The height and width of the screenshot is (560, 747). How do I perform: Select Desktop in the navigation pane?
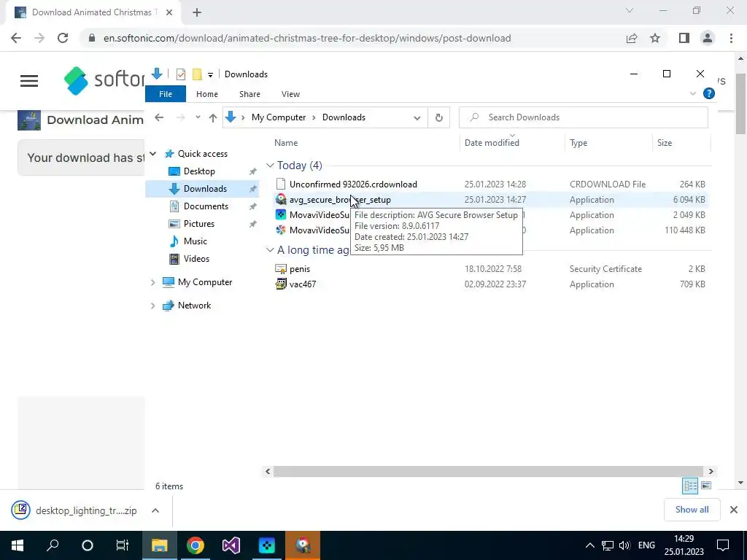pos(199,171)
